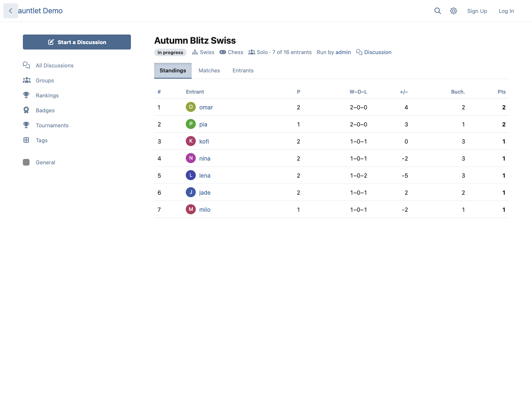
Task: Switch to the Standings tab
Action: tap(173, 71)
